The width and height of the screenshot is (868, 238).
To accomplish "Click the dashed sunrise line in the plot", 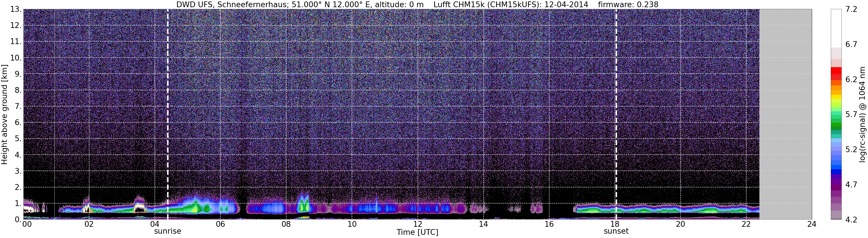I will pyautogui.click(x=168, y=114).
